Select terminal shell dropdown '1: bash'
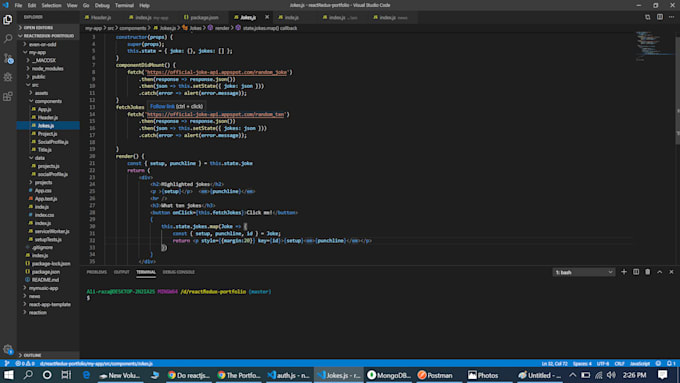This screenshot has height=383, width=680. tap(584, 272)
